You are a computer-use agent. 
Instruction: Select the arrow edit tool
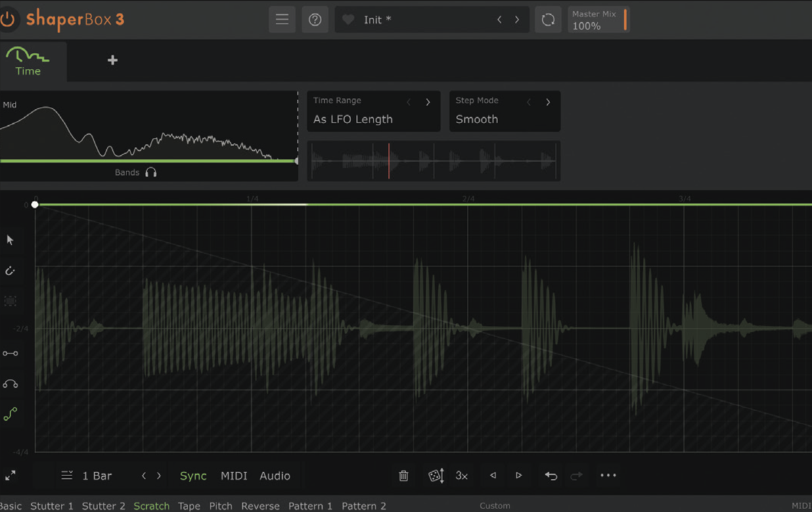pos(11,239)
